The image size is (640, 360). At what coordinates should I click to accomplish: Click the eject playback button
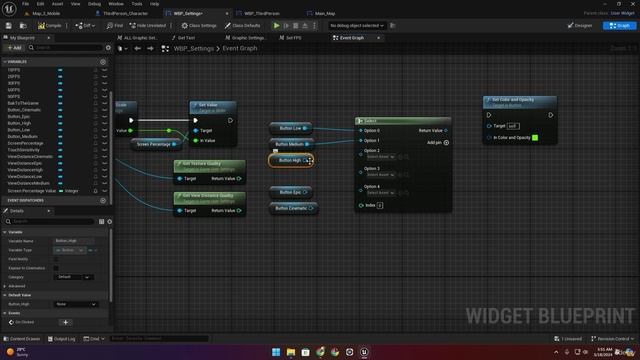click(305, 26)
